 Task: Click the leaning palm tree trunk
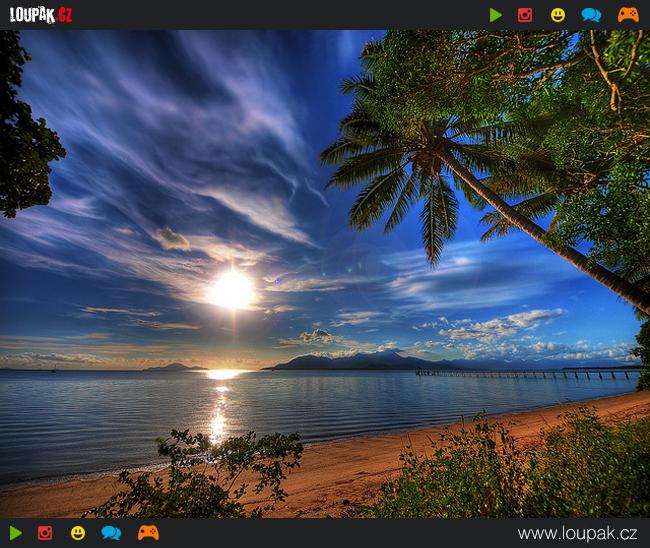[540, 232]
